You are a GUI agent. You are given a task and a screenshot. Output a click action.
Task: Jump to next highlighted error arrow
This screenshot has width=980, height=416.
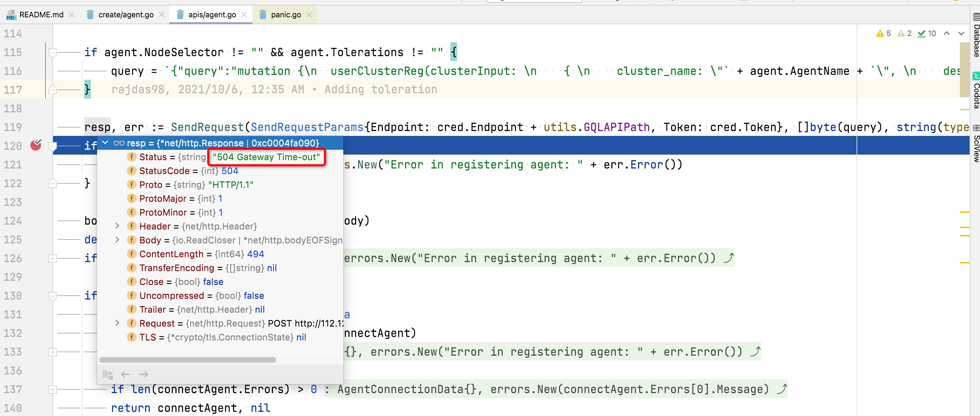click(961, 34)
